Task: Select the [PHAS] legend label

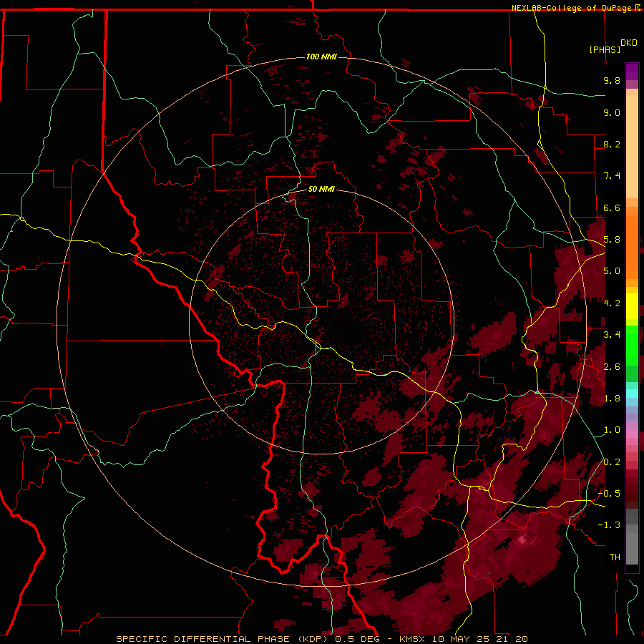Action: point(605,49)
